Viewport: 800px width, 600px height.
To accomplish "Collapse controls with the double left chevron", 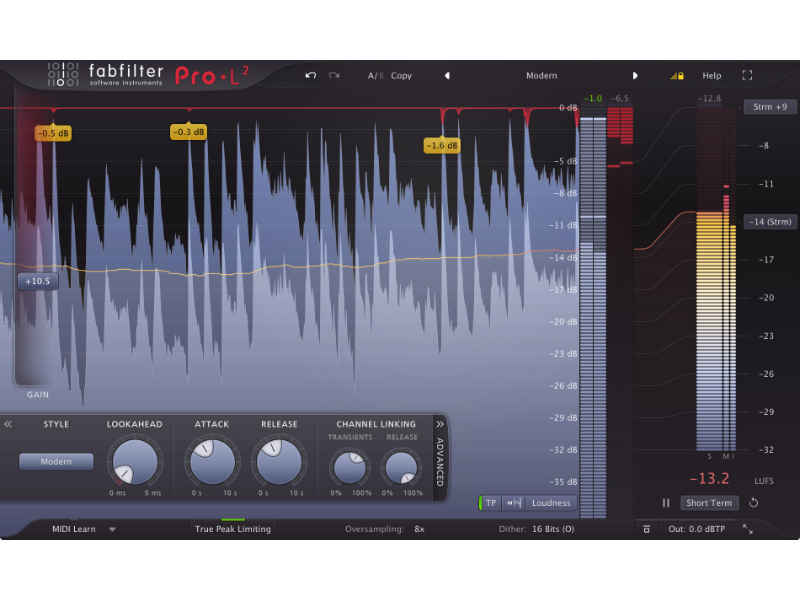I will [x=8, y=424].
